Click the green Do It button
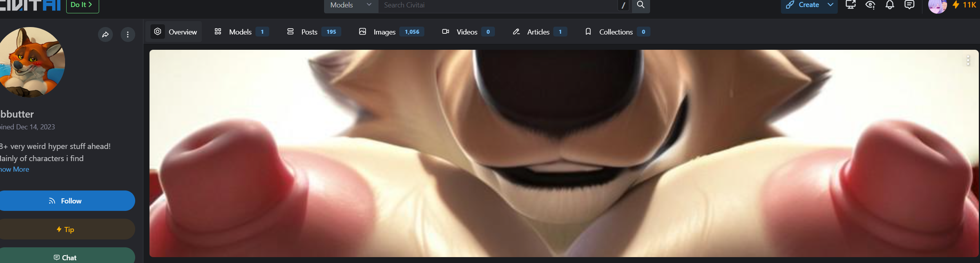Viewport: 980px width, 263px height. 82,5
